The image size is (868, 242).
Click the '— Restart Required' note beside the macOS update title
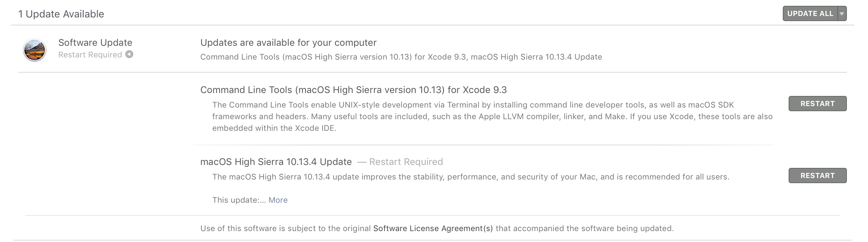click(x=400, y=162)
